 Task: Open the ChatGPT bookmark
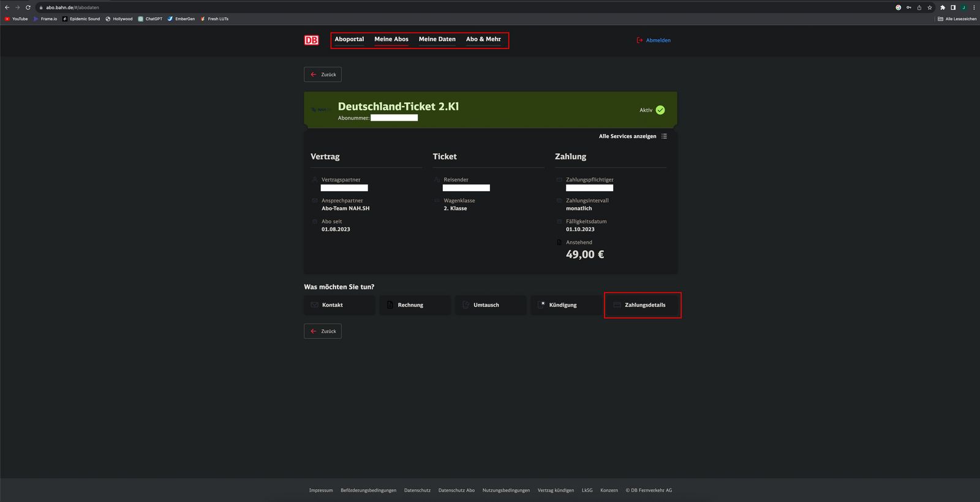point(150,19)
